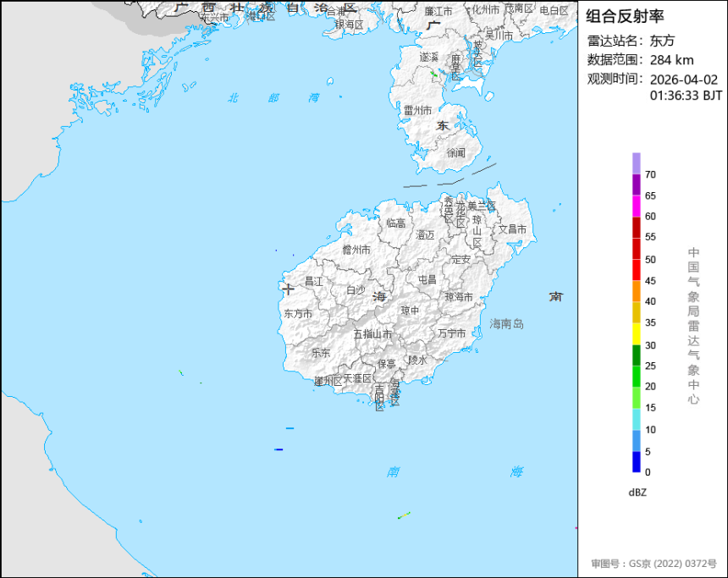Click the 海南岛 island label
Viewport: 728px width, 578px height.
[x=506, y=323]
